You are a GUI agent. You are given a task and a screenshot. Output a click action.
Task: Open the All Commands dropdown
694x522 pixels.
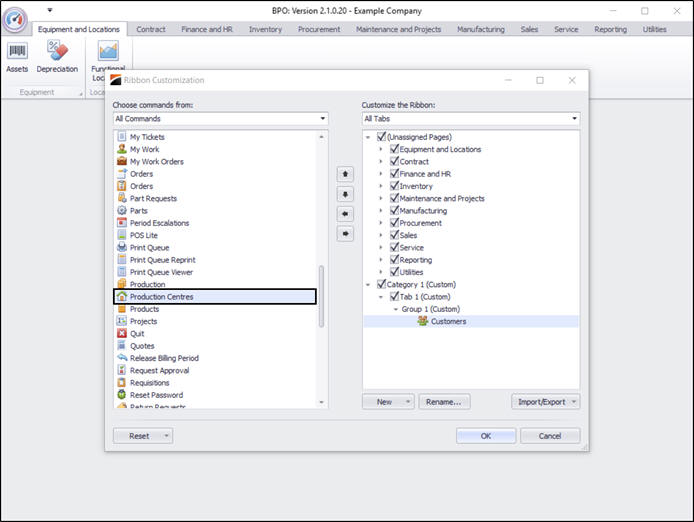(x=323, y=118)
